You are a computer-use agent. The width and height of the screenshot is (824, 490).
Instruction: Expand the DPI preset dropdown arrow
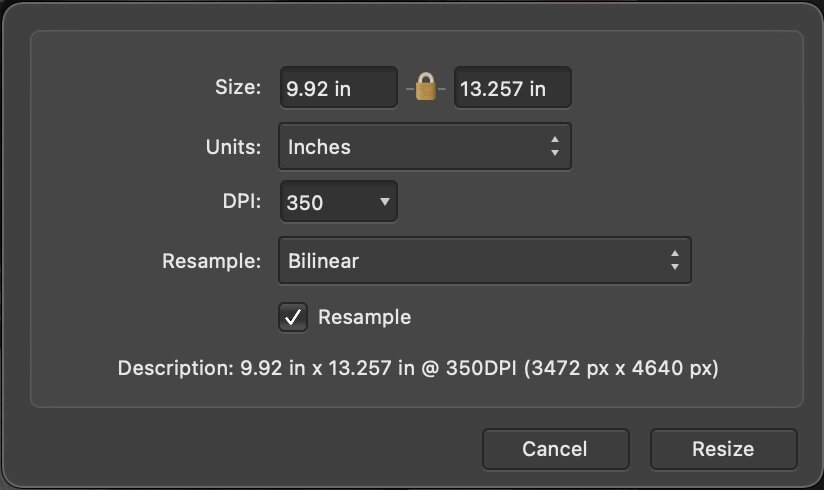point(384,203)
